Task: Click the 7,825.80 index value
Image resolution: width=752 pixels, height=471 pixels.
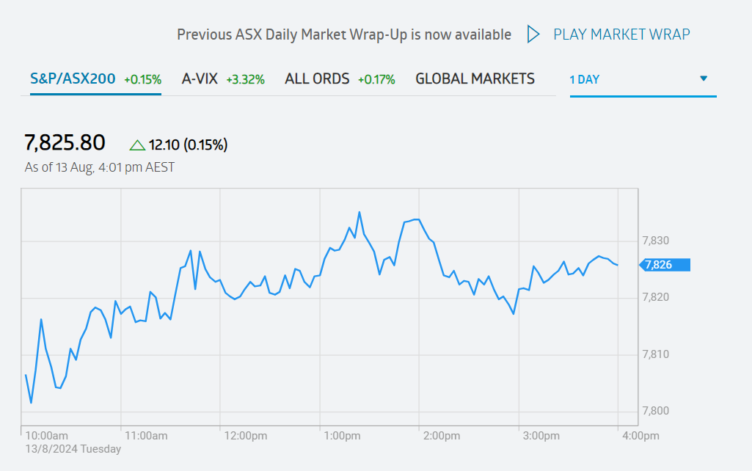Action: (x=65, y=143)
